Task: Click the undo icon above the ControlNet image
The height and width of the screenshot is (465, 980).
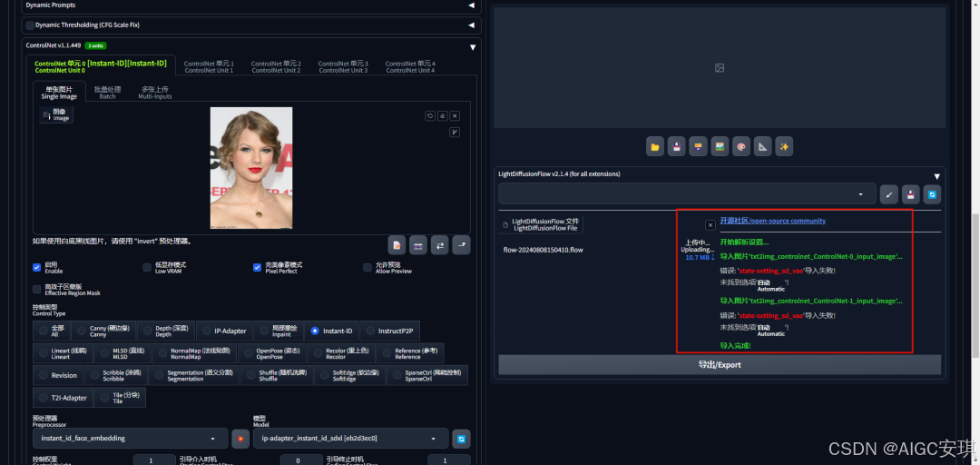Action: click(429, 115)
